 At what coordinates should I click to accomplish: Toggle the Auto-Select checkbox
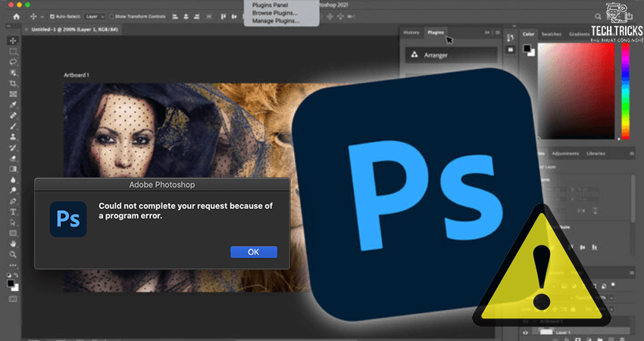(x=52, y=17)
